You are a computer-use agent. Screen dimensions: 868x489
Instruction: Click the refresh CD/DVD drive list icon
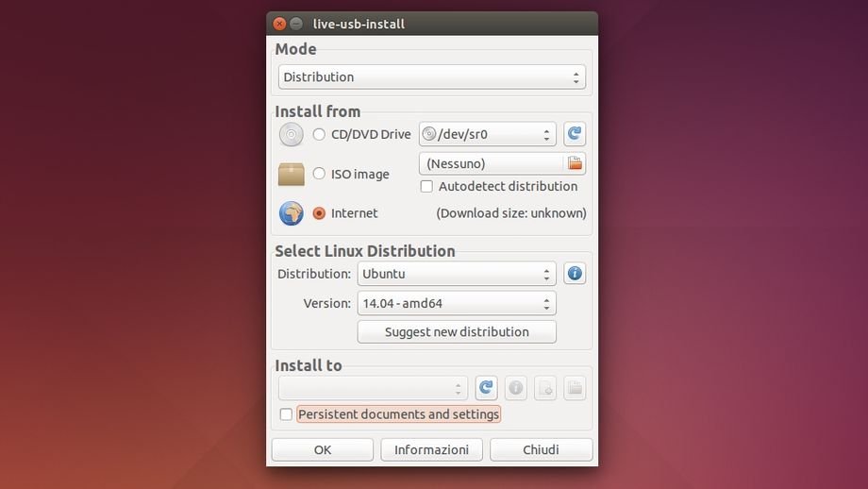(575, 134)
